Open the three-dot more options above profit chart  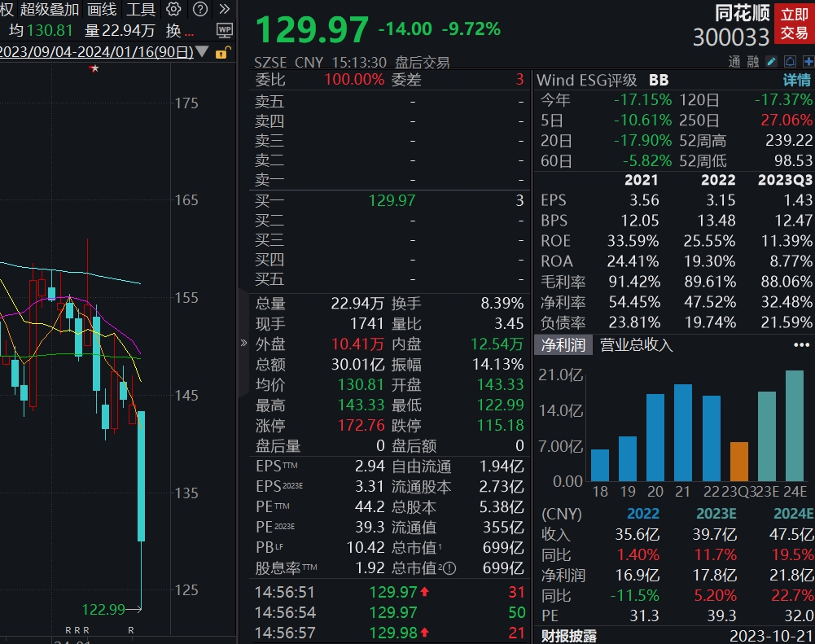tap(801, 344)
